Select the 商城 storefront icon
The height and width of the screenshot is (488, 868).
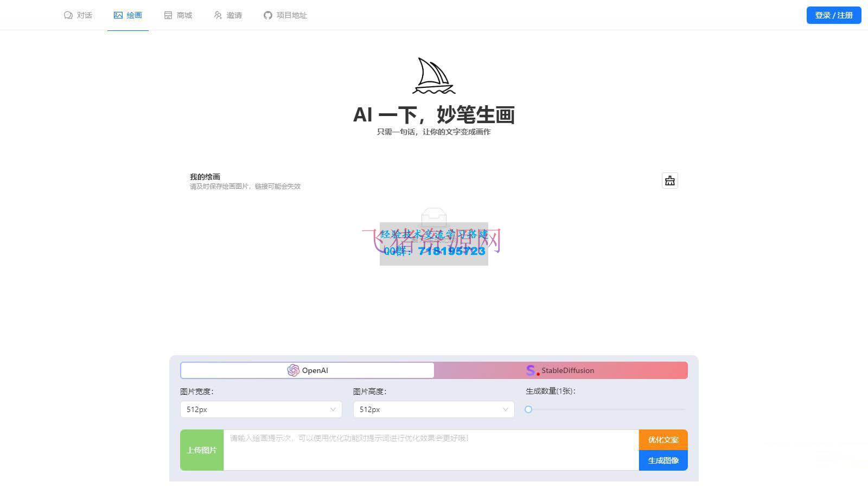tap(167, 15)
